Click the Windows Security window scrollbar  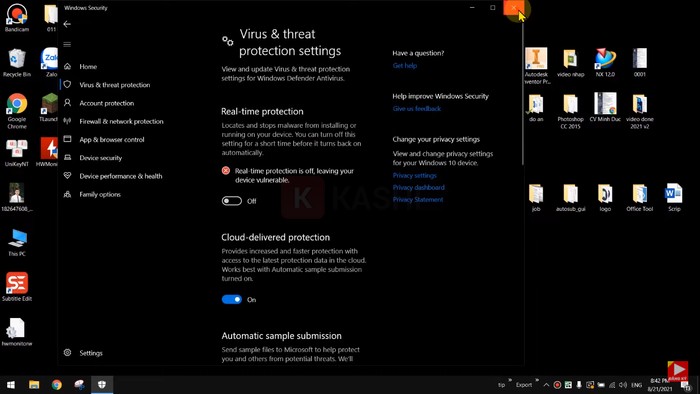pos(522,94)
